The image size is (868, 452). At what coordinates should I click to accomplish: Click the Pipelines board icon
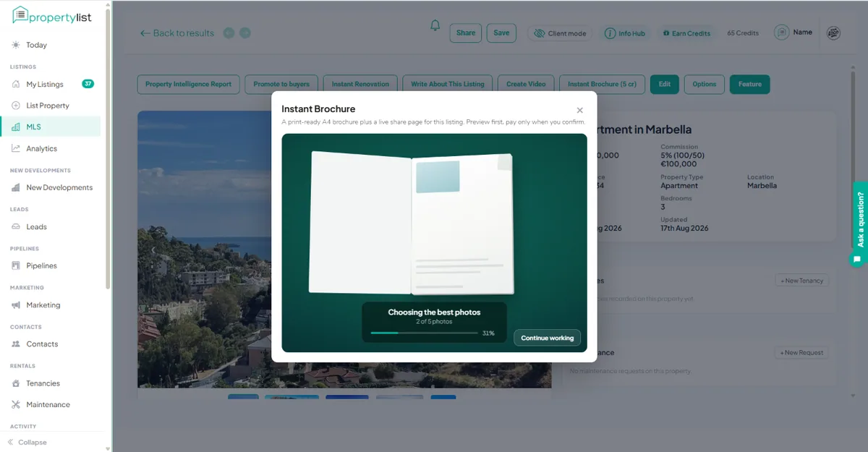coord(16,265)
